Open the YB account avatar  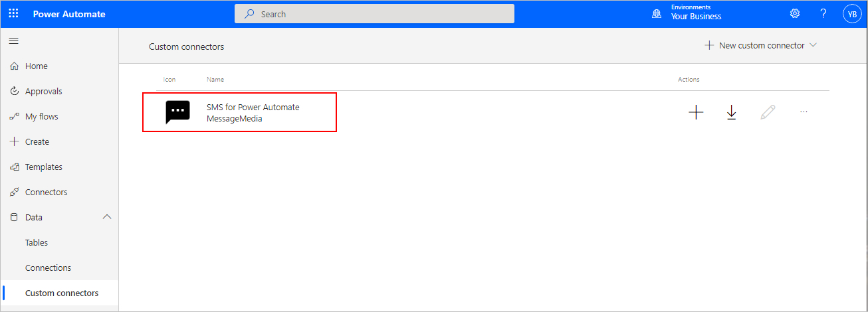click(852, 13)
